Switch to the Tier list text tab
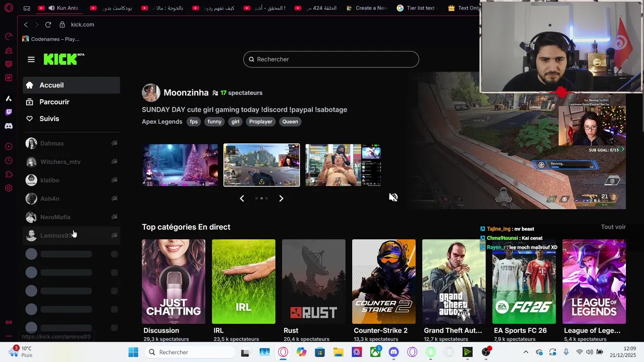The width and height of the screenshot is (644, 362). [417, 8]
